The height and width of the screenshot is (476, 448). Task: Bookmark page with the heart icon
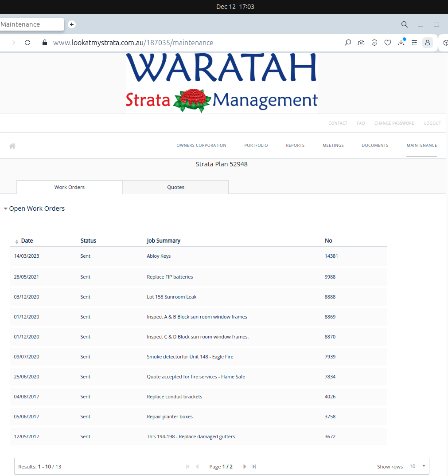(x=388, y=43)
